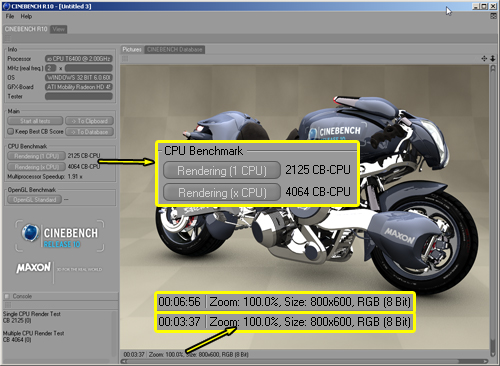Maximize the CINEBENCH R10 window

pyautogui.click(x=484, y=6)
